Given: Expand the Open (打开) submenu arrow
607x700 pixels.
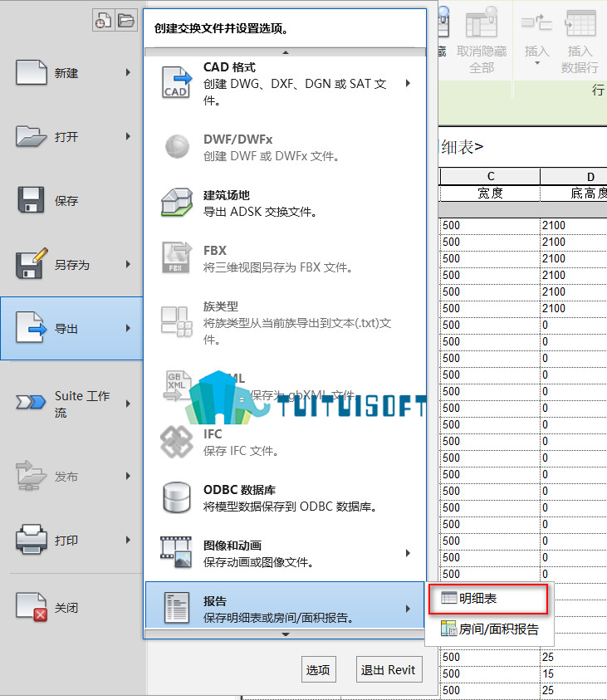Looking at the screenshot, I should [x=128, y=136].
